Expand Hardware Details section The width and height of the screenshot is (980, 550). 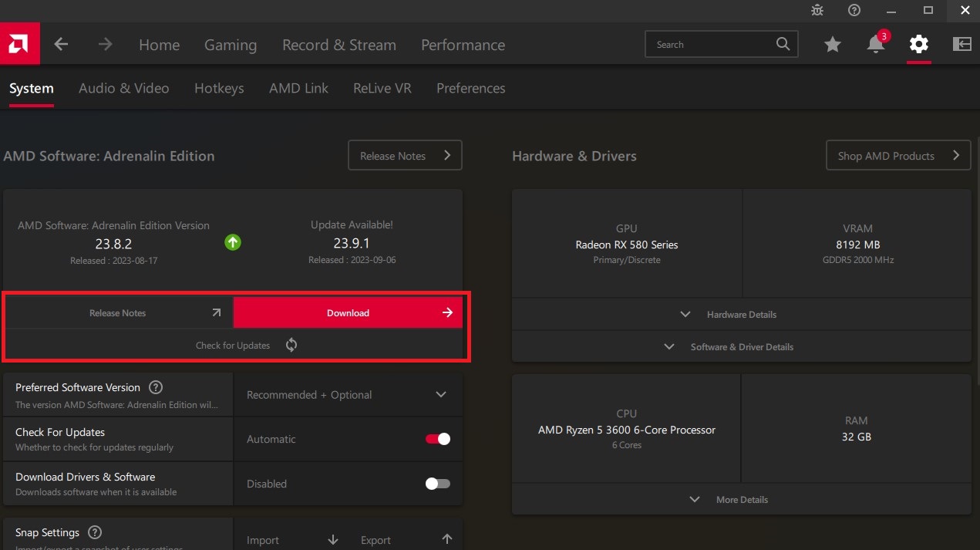(740, 314)
